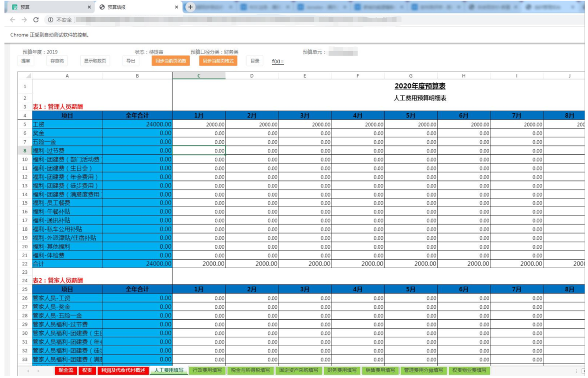Image resolution: width=588 pixels, height=378 pixels.
Task: Open the 固定资产采购填写 sheet tab
Action: click(299, 370)
